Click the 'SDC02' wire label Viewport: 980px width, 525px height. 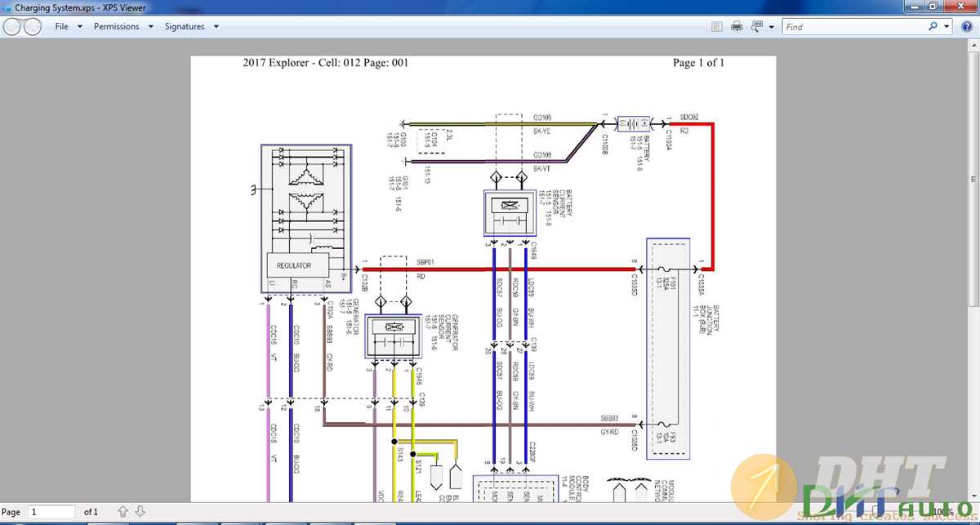[x=689, y=117]
